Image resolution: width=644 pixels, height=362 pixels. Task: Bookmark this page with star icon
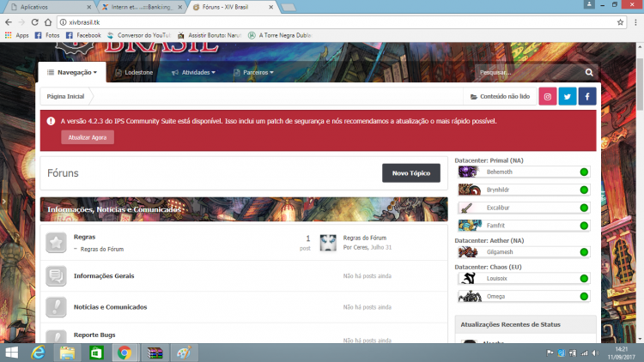coord(620,22)
